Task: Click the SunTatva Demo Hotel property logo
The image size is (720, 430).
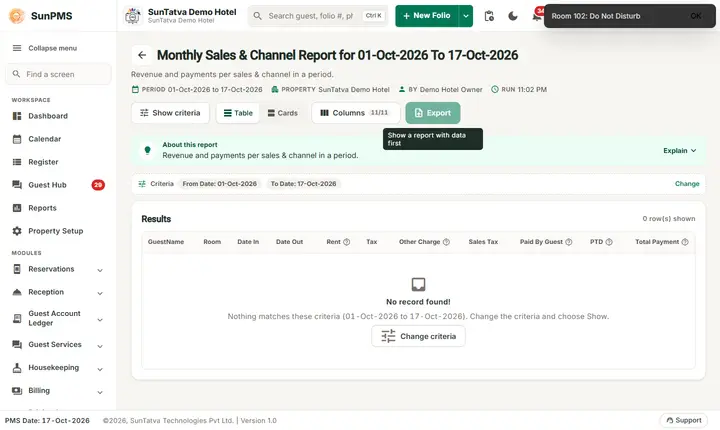Action: (133, 16)
